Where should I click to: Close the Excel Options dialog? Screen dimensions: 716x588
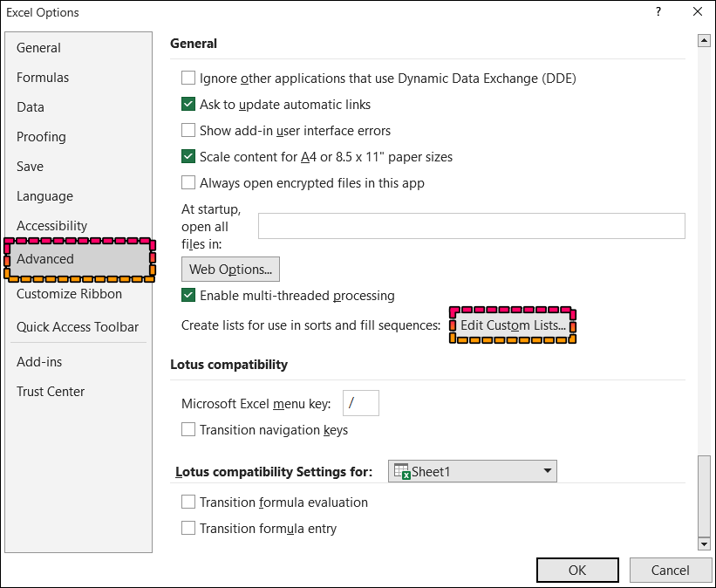pyautogui.click(x=698, y=12)
